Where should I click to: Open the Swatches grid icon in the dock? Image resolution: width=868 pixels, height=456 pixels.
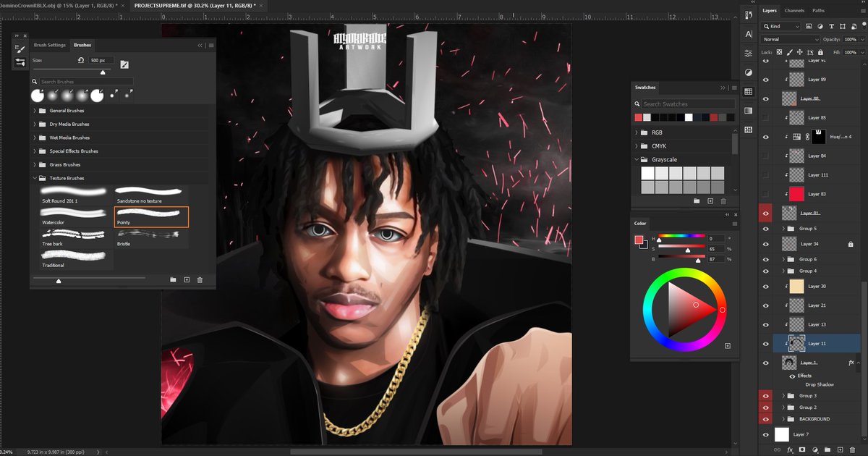[x=748, y=92]
